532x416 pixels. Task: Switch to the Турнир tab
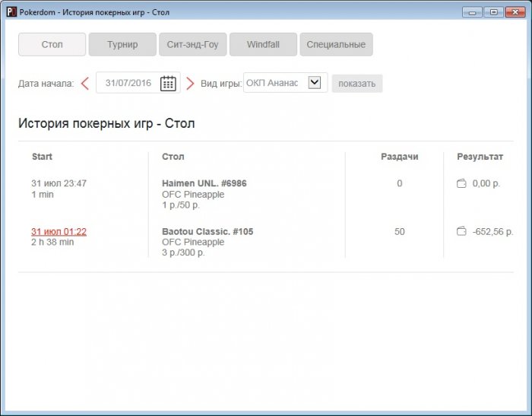click(122, 45)
